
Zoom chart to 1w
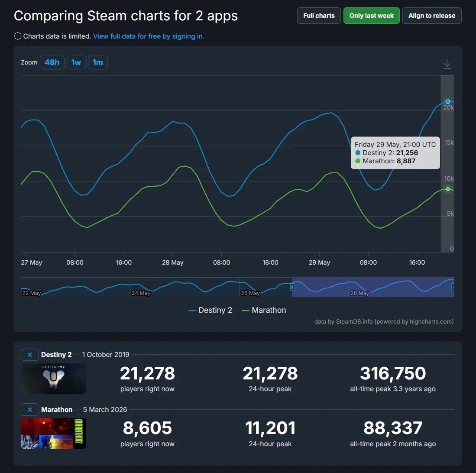[x=76, y=62]
